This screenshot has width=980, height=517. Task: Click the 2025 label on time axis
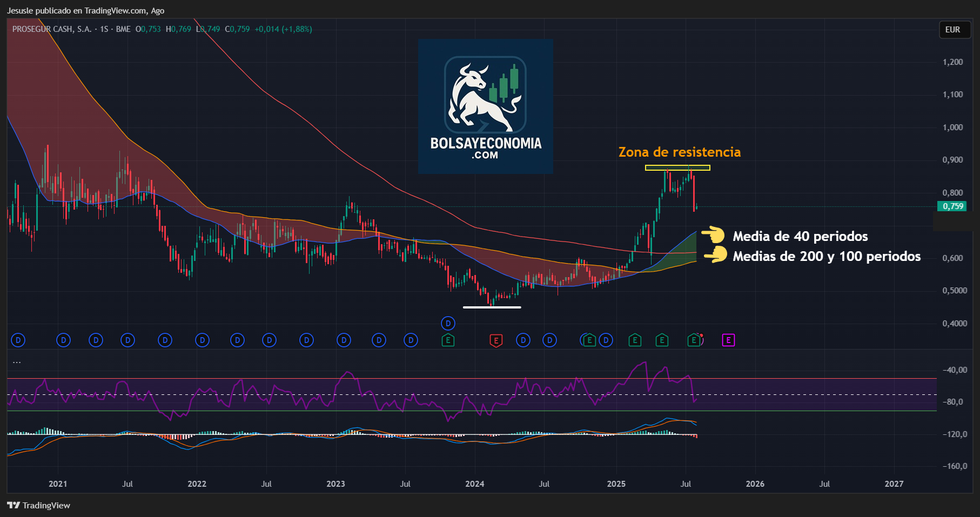(616, 484)
